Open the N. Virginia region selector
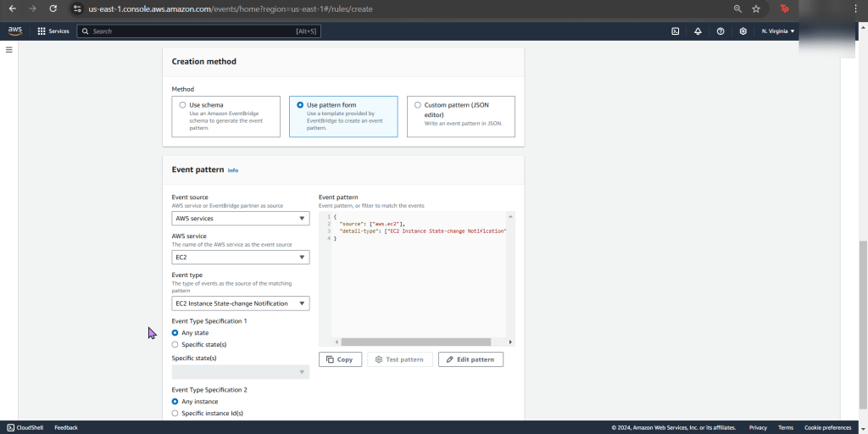The width and height of the screenshot is (868, 434). 777,31
